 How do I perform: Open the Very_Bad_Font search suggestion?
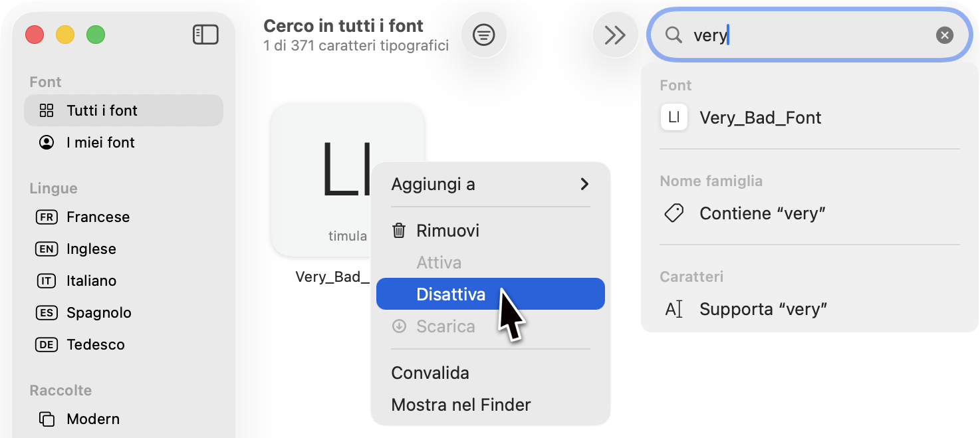761,117
